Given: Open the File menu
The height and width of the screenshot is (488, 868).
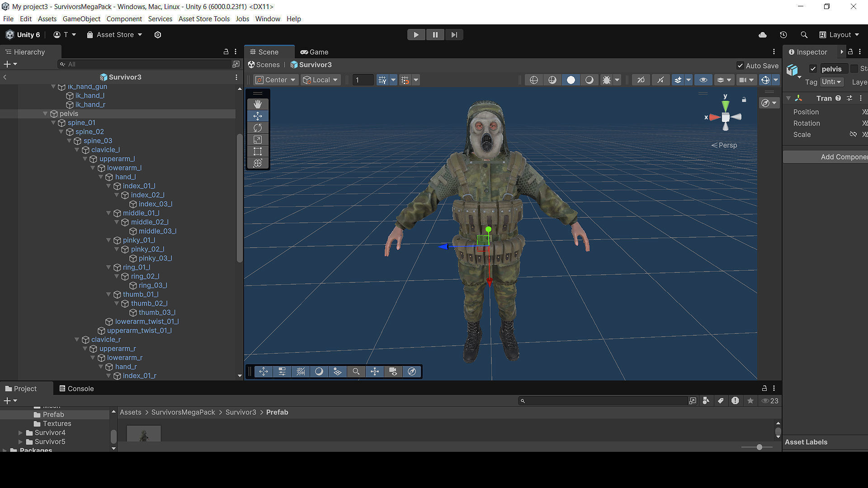Looking at the screenshot, I should point(8,19).
